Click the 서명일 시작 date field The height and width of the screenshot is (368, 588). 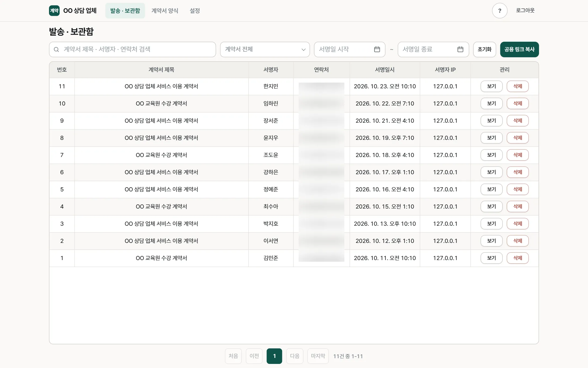click(350, 49)
